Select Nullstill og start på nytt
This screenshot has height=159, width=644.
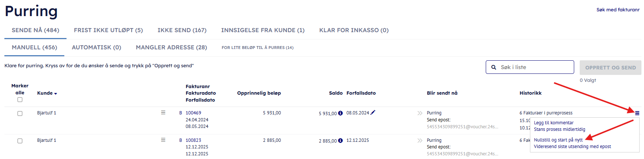click(x=558, y=140)
